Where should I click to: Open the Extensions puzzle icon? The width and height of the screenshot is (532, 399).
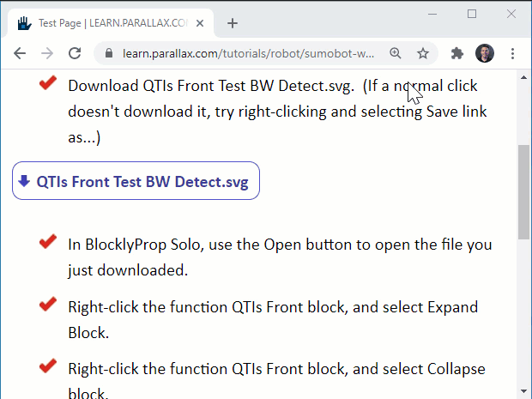[x=457, y=53]
